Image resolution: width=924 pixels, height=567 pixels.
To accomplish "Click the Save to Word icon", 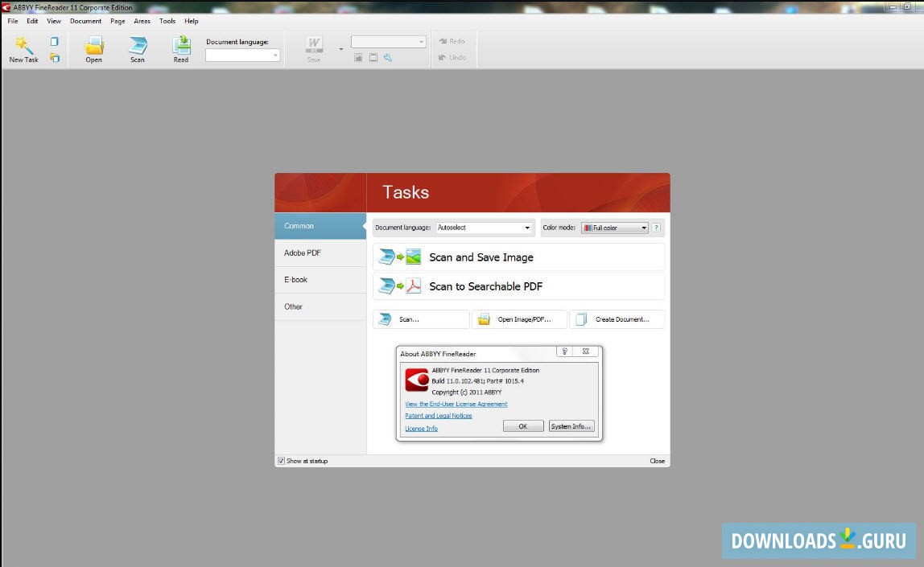I will [314, 49].
